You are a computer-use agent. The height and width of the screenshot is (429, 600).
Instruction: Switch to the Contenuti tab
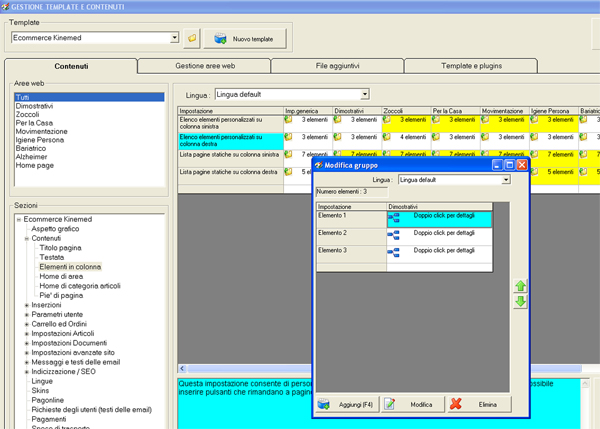coord(71,66)
